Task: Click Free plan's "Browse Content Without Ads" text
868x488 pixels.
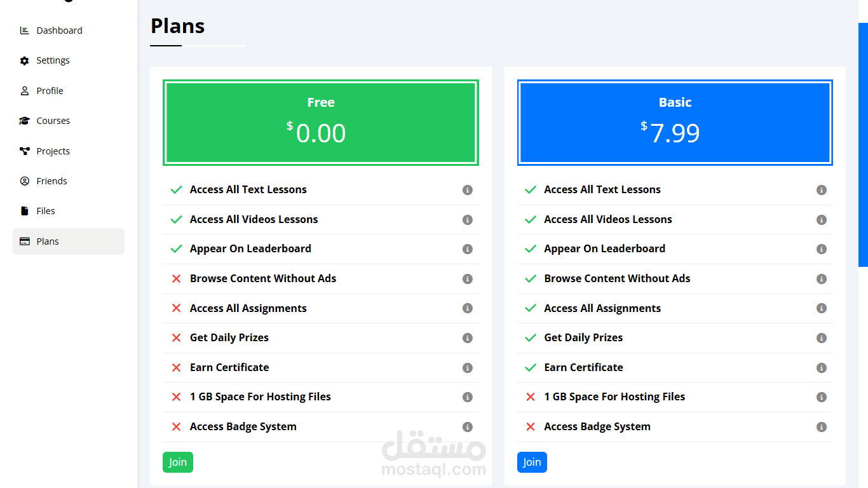Action: pyautogui.click(x=263, y=278)
